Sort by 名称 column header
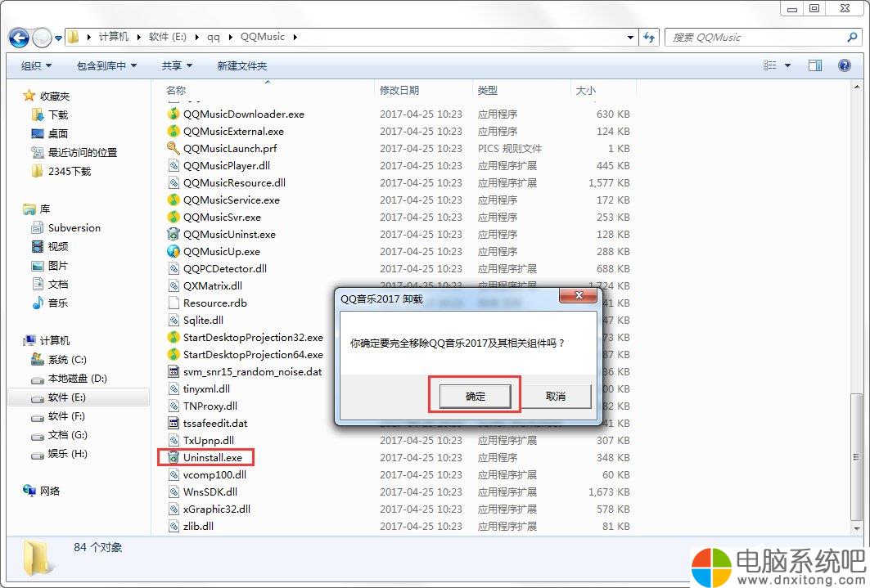This screenshot has width=870, height=588. [176, 90]
